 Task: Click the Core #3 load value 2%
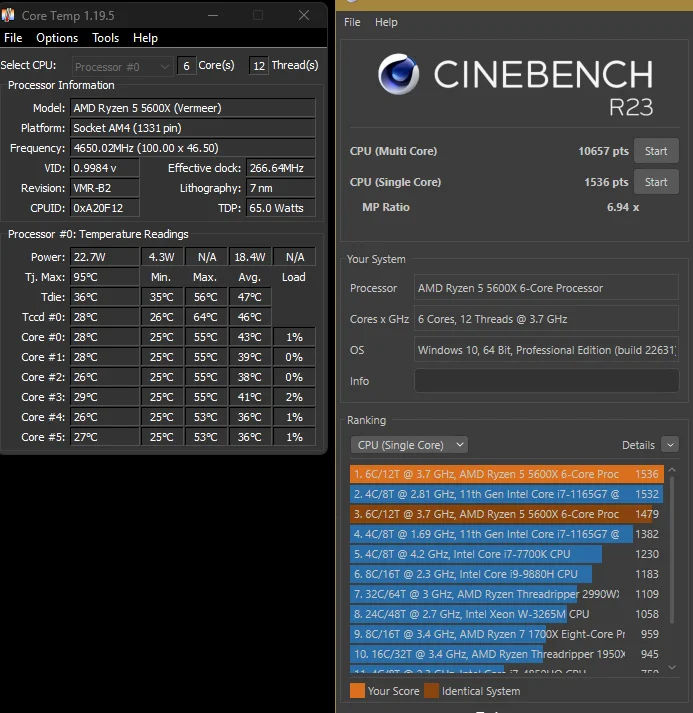point(294,397)
